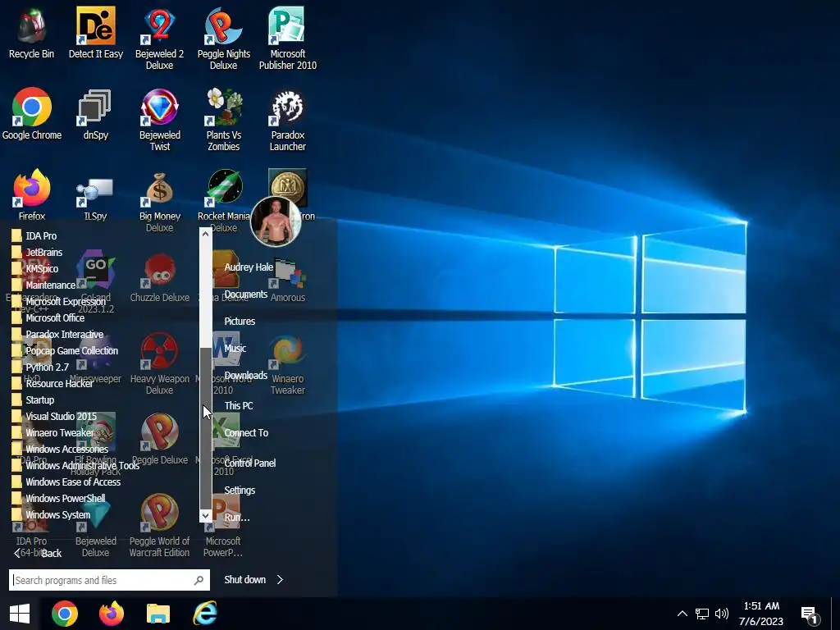Expand the Shut down options arrow
Image resolution: width=840 pixels, height=630 pixels.
[280, 580]
